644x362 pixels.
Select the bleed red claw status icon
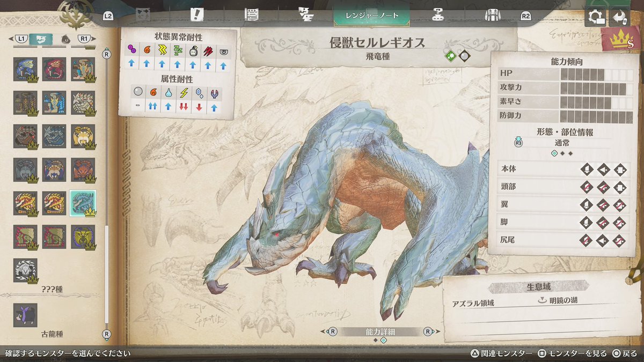tap(208, 50)
